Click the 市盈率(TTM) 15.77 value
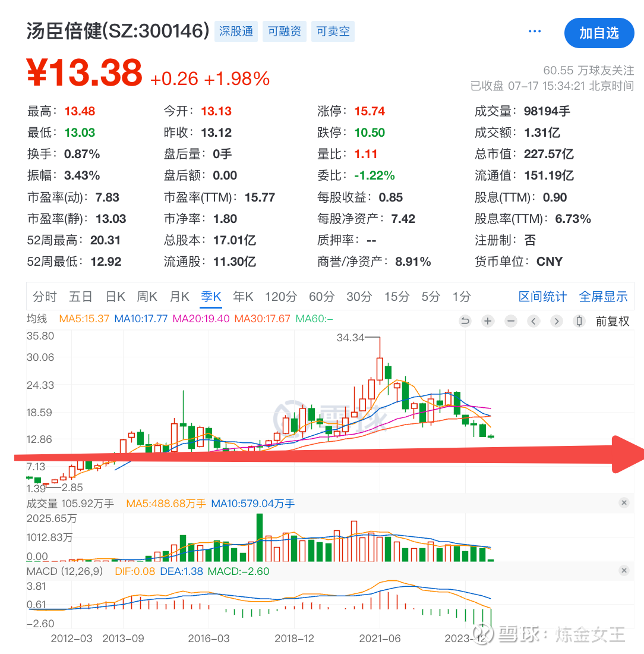Screen dimensions: 644x654 point(260,197)
